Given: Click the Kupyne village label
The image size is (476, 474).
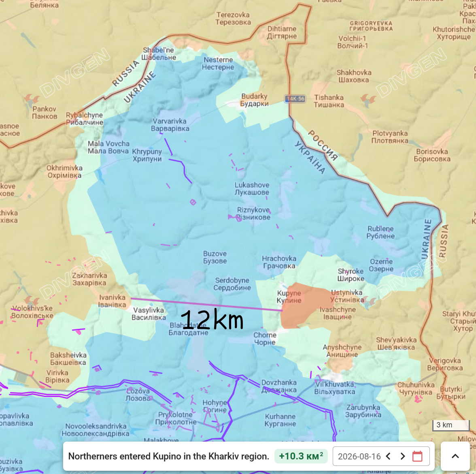Looking at the screenshot, I should point(289,297).
